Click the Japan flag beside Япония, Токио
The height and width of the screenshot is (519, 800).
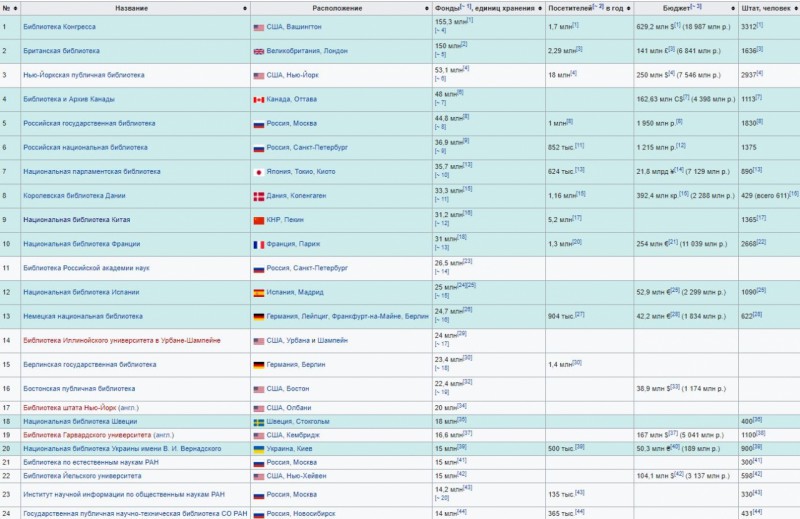click(259, 172)
